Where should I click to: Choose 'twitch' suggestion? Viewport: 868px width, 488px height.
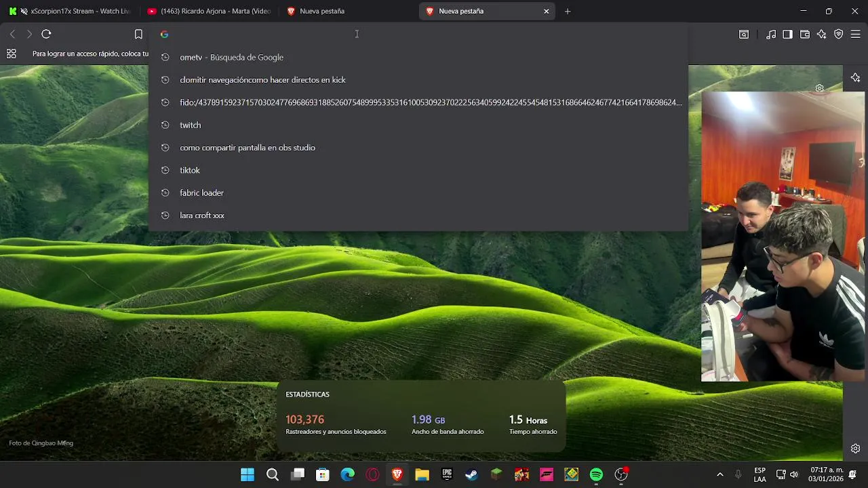(x=418, y=125)
